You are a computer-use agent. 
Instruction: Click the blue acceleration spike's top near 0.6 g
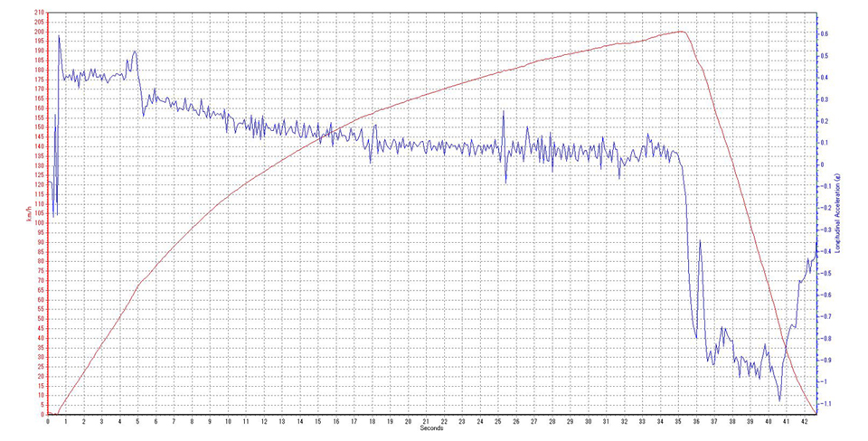click(x=60, y=36)
